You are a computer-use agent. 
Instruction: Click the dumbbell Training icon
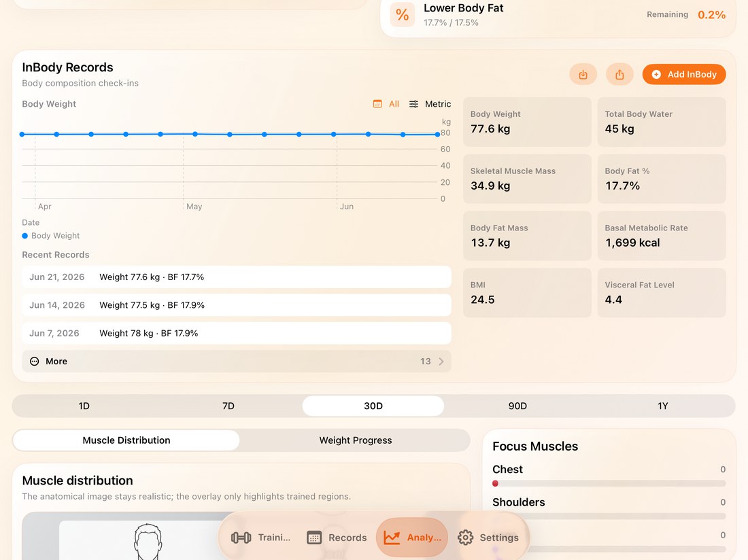click(x=241, y=538)
